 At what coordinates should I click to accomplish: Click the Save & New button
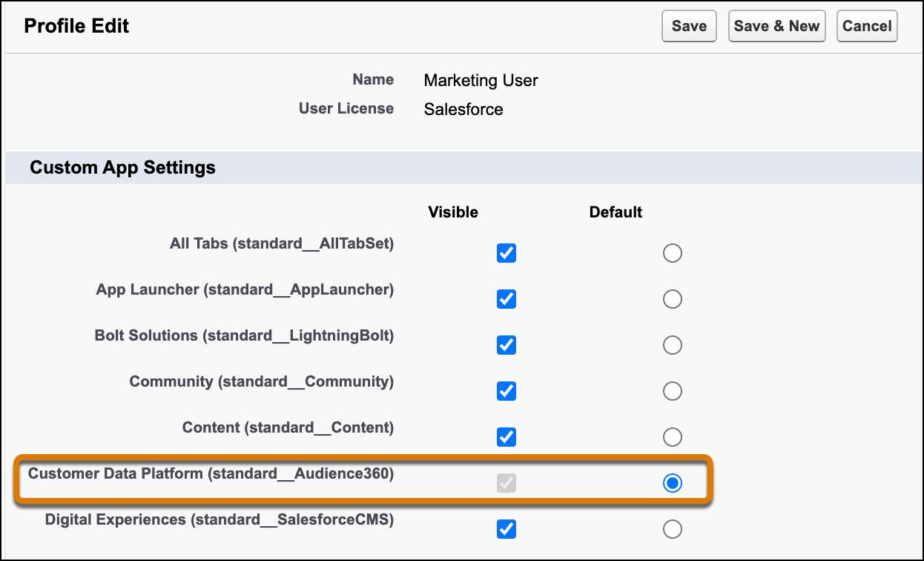(776, 27)
